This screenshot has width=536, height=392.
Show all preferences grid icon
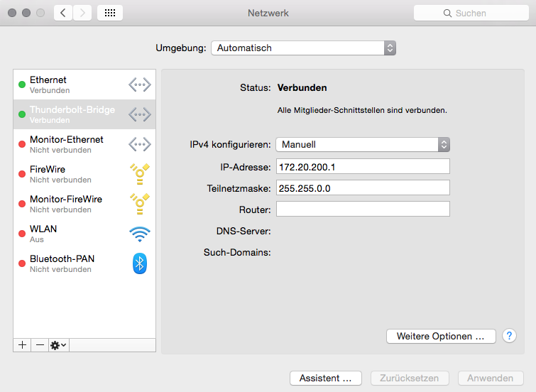(x=111, y=13)
